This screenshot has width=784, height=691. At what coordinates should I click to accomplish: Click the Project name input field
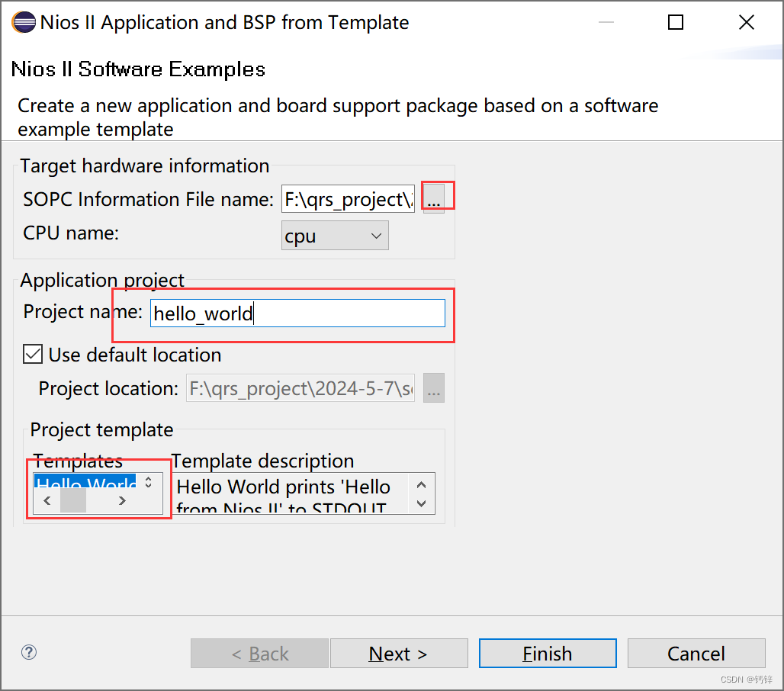(297, 313)
